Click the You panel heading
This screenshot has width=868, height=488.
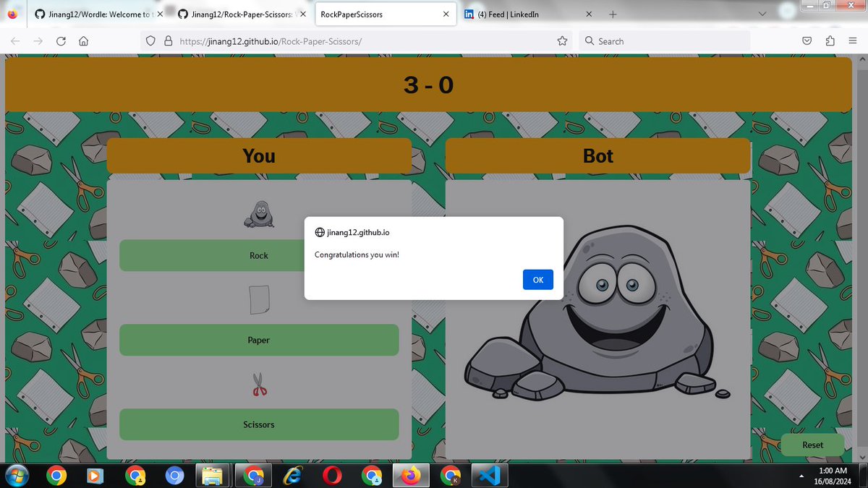[259, 155]
